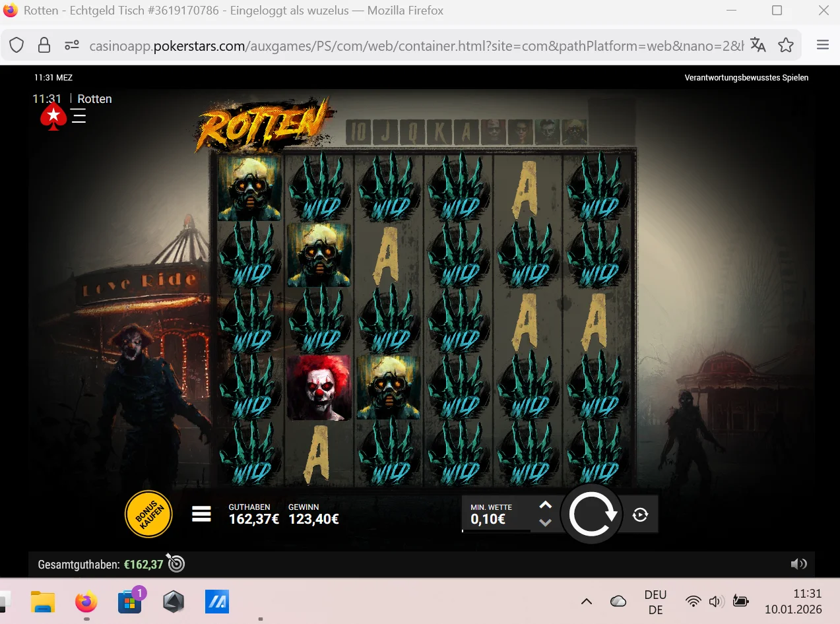Click the Gesamtguthaben €162,37 text

click(100, 565)
